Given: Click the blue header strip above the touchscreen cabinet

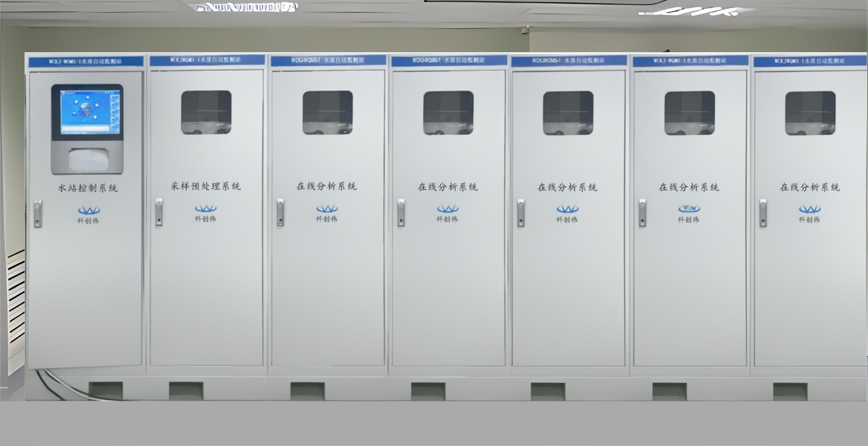Looking at the screenshot, I should pos(86,62).
